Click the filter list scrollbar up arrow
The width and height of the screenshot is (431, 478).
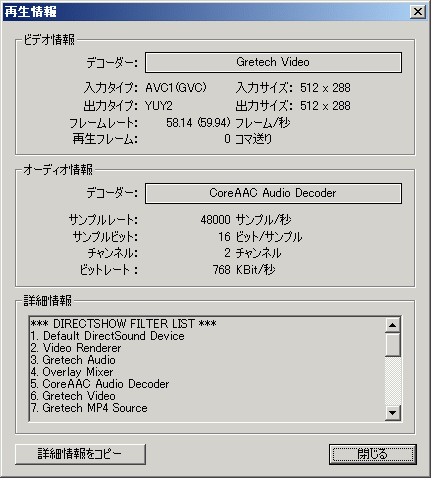(393, 325)
